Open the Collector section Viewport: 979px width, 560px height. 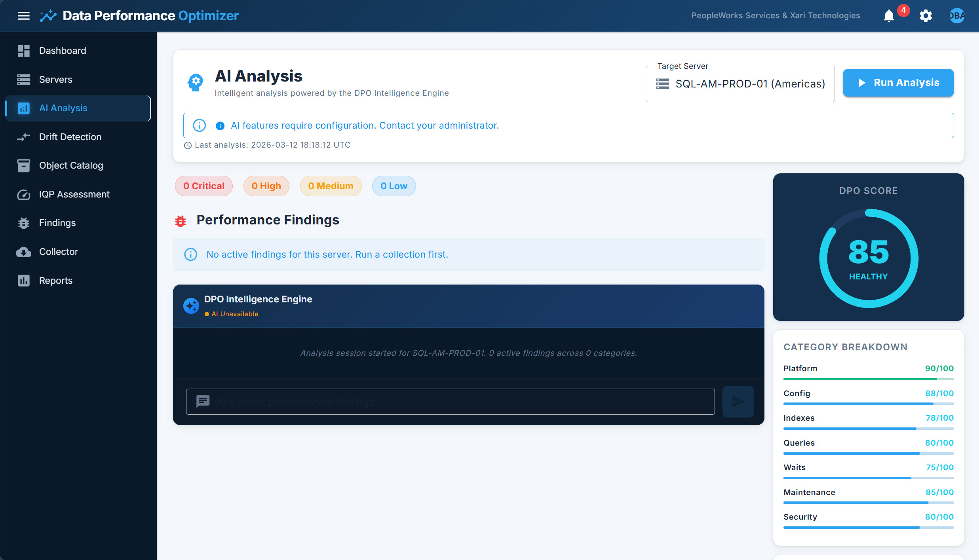tap(58, 251)
